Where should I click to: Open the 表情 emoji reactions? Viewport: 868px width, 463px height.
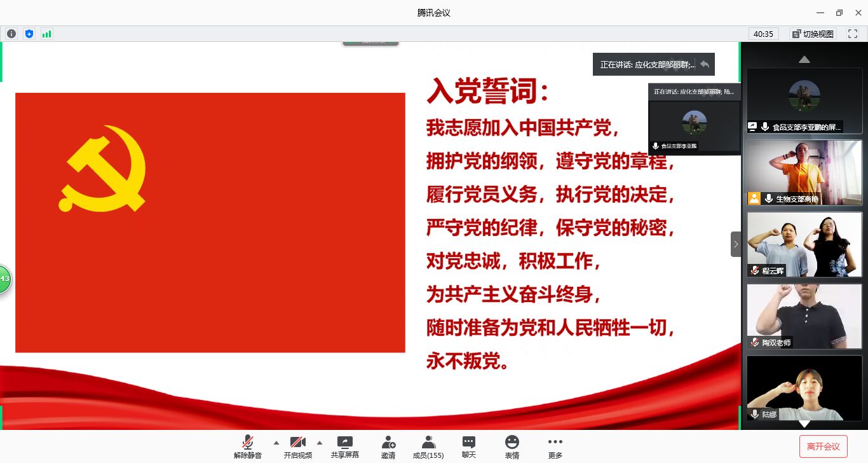[512, 447]
